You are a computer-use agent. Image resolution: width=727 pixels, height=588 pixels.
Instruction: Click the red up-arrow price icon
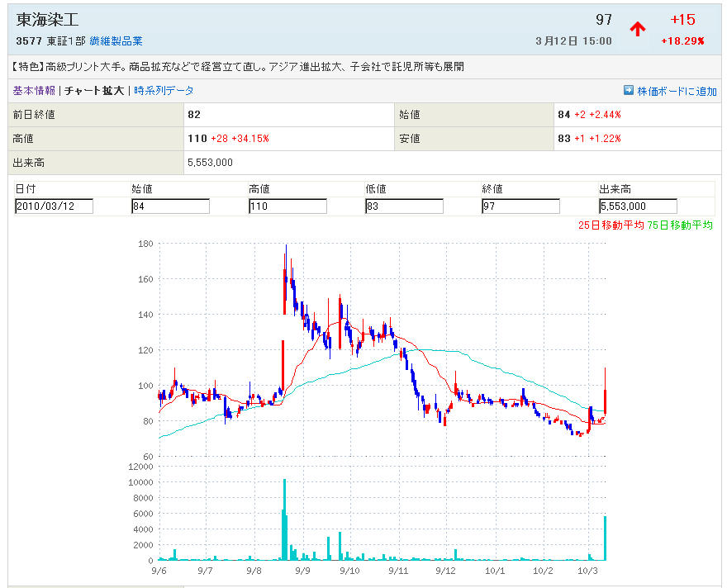[x=638, y=29]
